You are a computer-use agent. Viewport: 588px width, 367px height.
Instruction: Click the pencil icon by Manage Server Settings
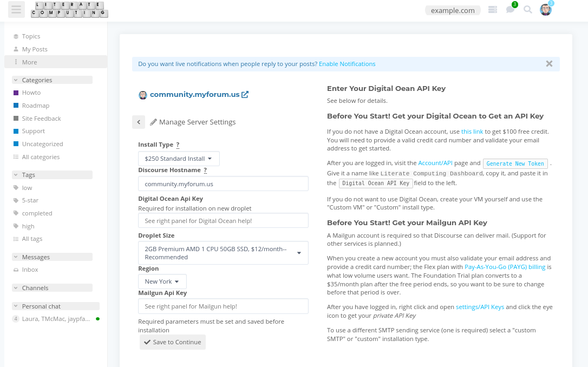pos(153,122)
